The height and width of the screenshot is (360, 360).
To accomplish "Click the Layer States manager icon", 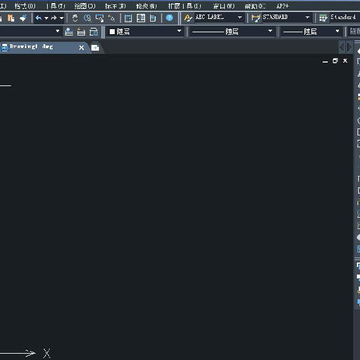I will pyautogui.click(x=94, y=32).
